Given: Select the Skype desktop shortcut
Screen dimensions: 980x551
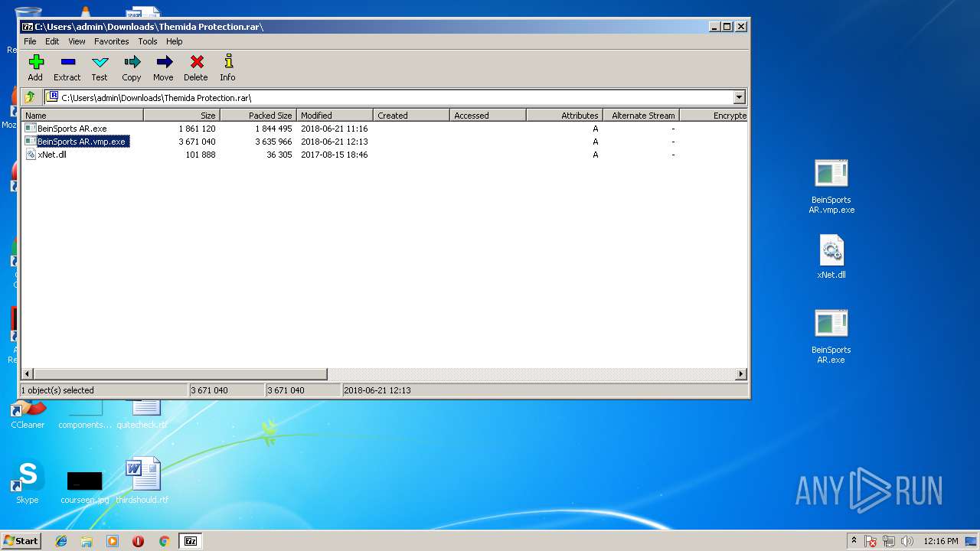Looking at the screenshot, I should pyautogui.click(x=28, y=482).
